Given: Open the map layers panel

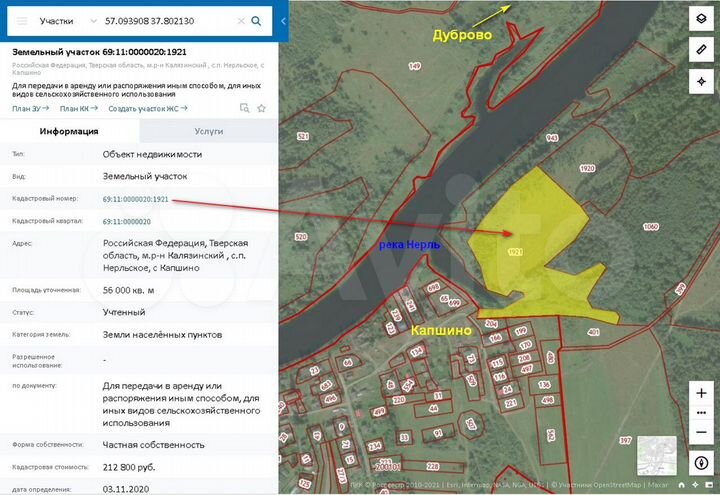Looking at the screenshot, I should [700, 19].
